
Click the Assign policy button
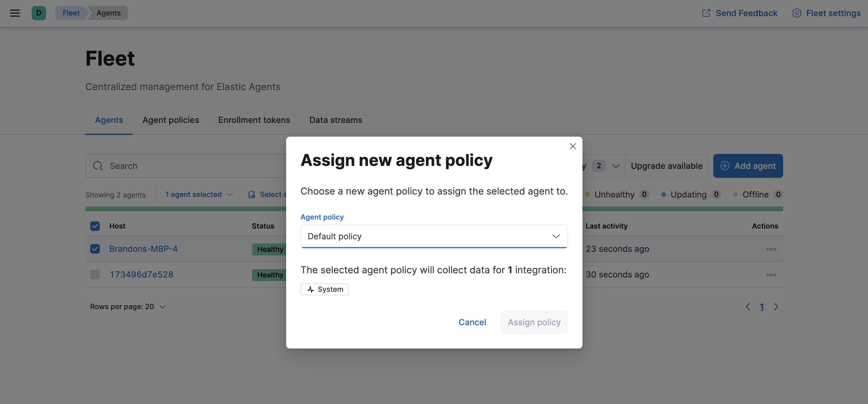[x=534, y=322]
